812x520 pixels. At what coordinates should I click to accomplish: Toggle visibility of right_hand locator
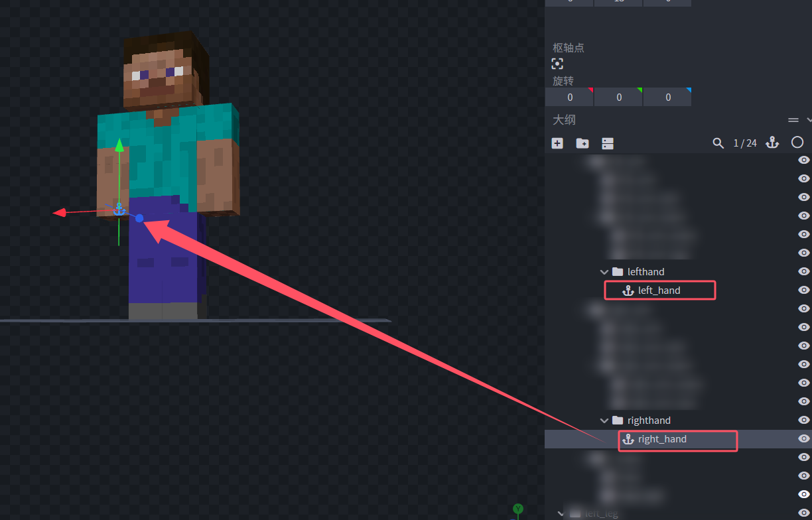point(803,439)
